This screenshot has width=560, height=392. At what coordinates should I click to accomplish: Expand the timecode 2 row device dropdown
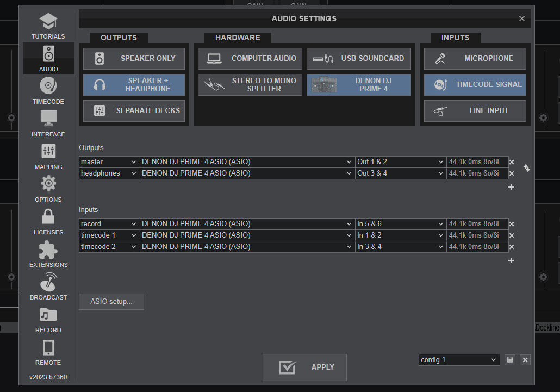pos(247,247)
